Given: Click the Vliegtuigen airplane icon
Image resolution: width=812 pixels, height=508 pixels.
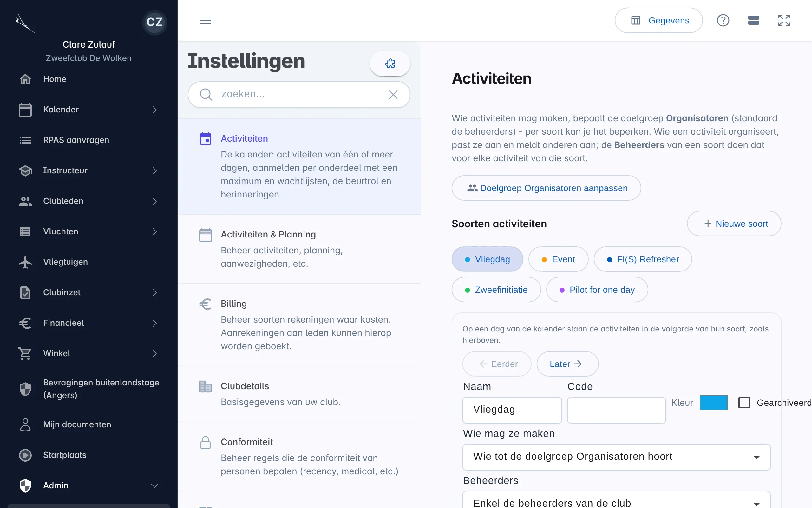Looking at the screenshot, I should pos(25,262).
